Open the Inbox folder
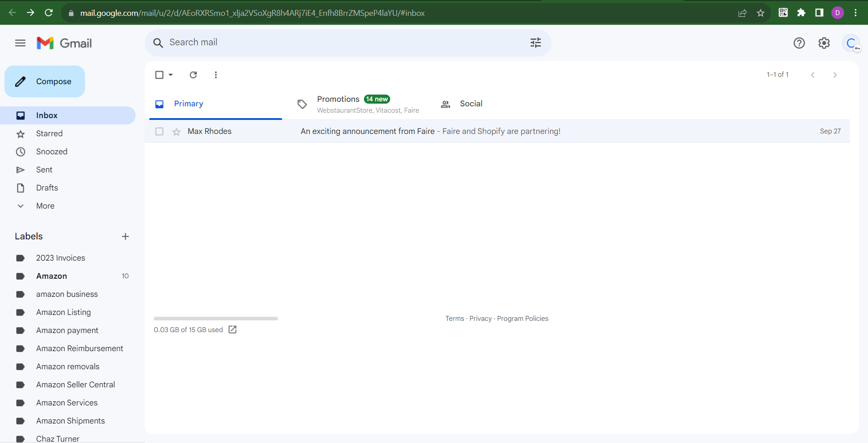 (x=68, y=115)
